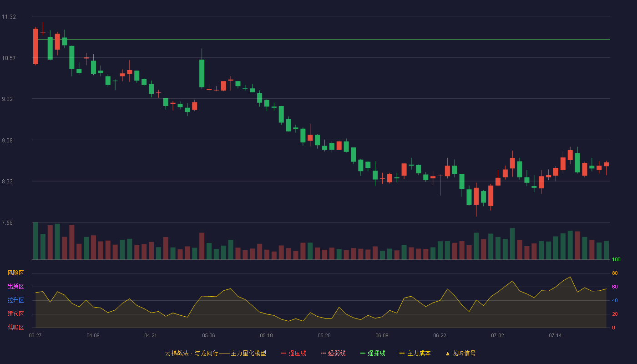
Task: Select the 建仓区 zone label
Action: (x=15, y=314)
